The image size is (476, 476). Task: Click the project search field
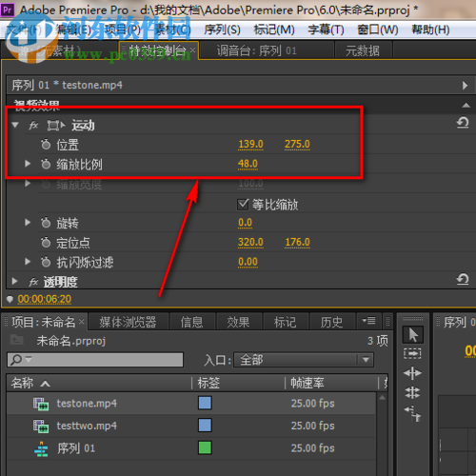[x=95, y=360]
